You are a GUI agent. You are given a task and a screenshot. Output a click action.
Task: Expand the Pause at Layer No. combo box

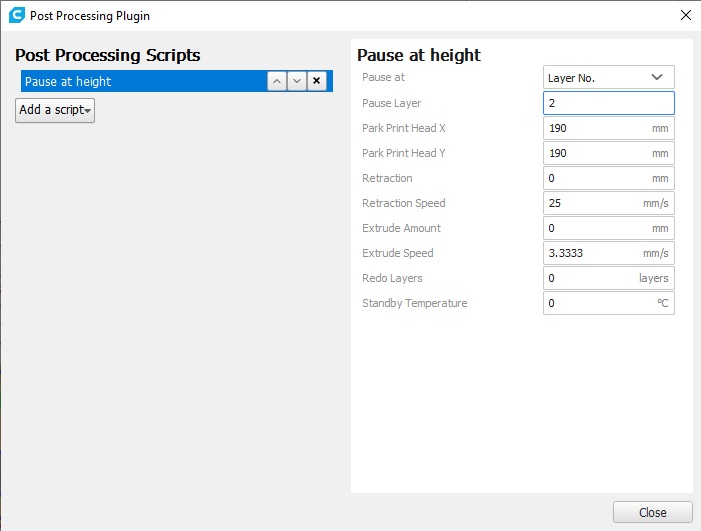(x=609, y=77)
